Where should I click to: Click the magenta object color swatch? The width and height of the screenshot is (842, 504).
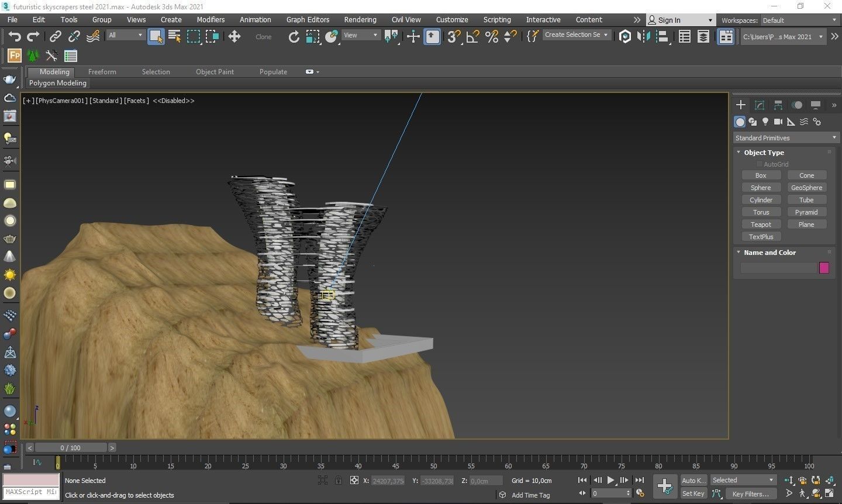(824, 268)
